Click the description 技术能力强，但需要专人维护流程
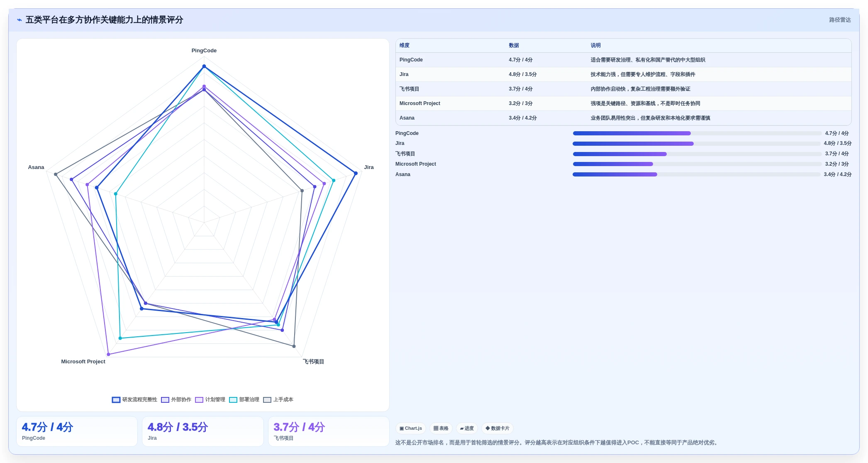This screenshot has height=463, width=868. [x=643, y=74]
